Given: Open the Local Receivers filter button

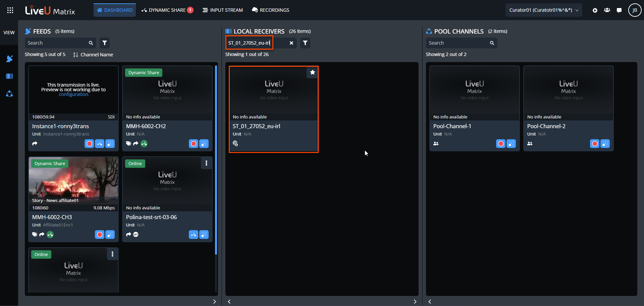Looking at the screenshot, I should (x=305, y=43).
